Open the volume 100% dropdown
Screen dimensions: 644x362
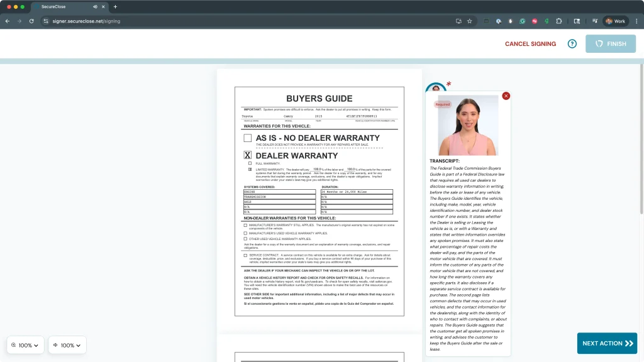[67, 345]
